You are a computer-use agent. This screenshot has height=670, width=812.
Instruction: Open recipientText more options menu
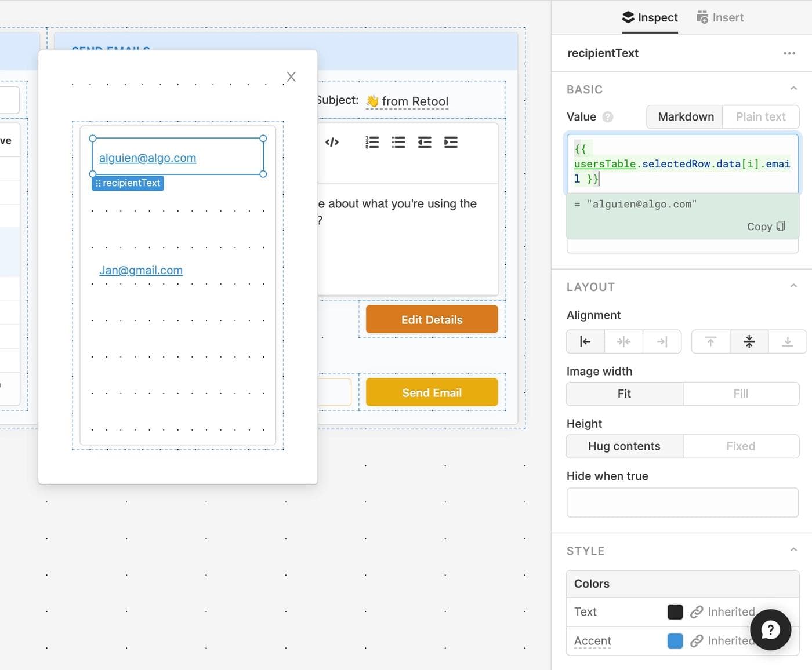pos(789,53)
